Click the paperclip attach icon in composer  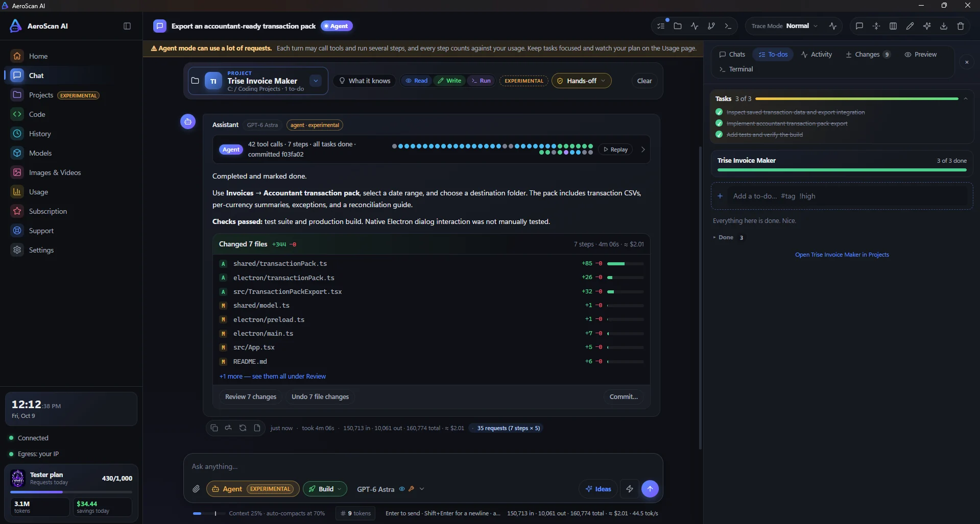pyautogui.click(x=196, y=489)
